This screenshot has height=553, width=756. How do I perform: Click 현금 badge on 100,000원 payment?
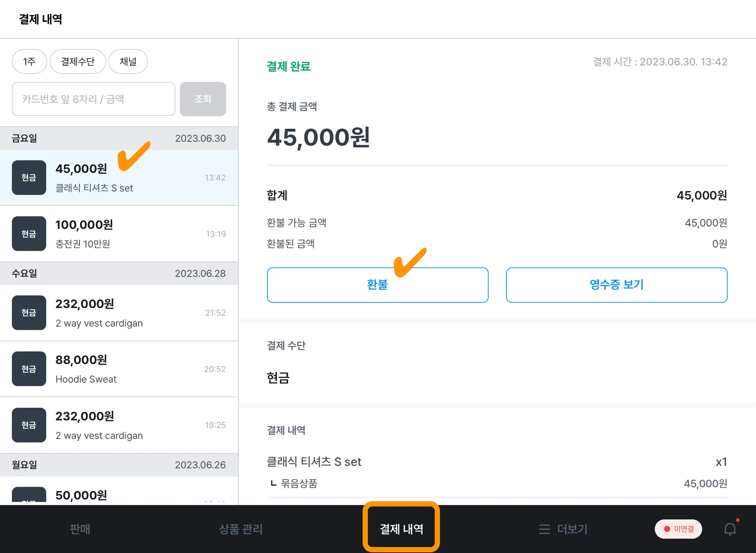29,234
